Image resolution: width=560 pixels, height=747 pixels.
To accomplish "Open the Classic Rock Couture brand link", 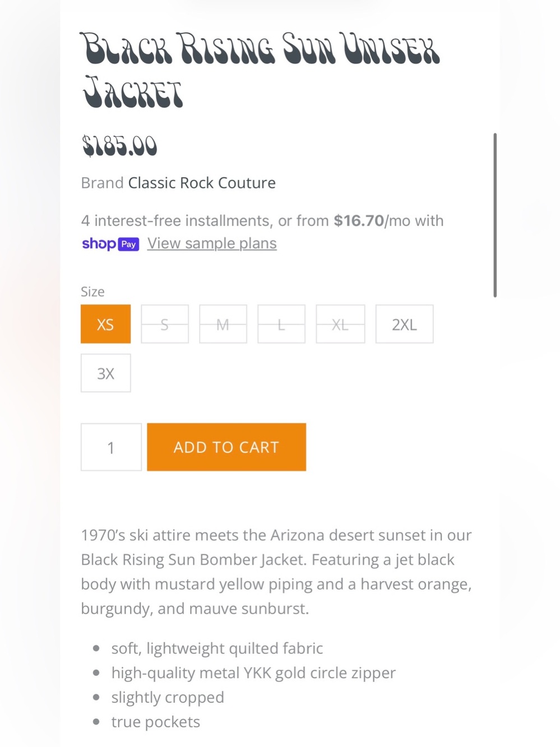I will click(202, 183).
